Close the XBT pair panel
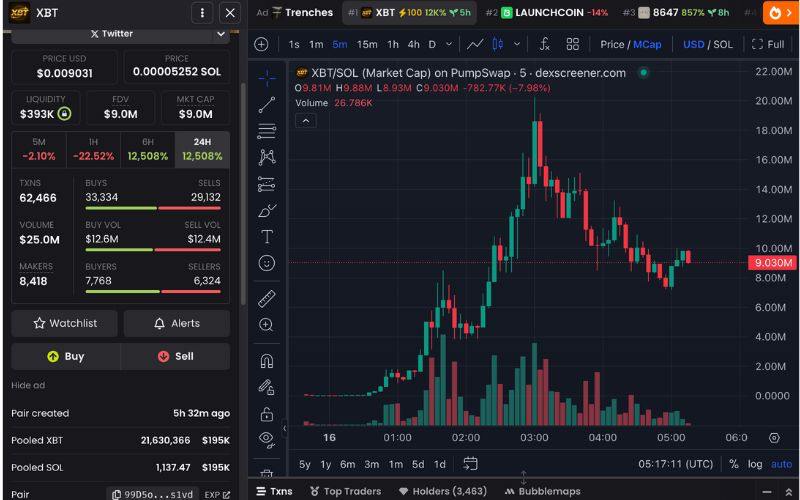Image resolution: width=800 pixels, height=500 pixels. coord(230,13)
